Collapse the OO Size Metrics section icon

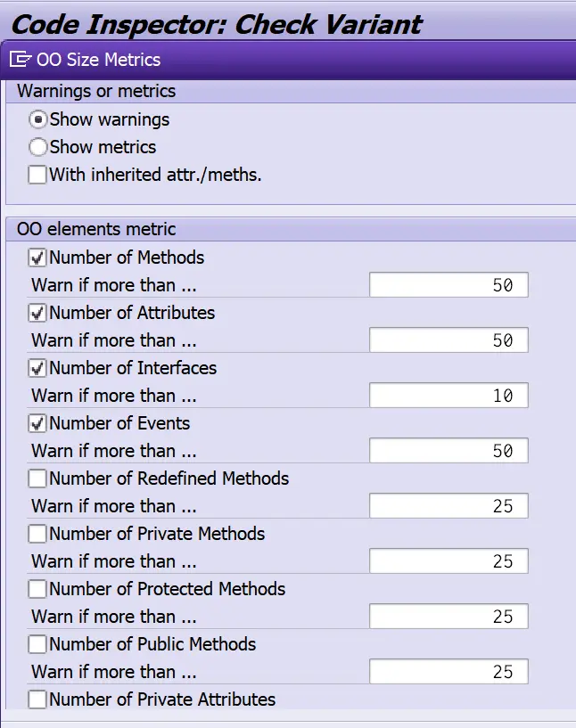(x=21, y=60)
